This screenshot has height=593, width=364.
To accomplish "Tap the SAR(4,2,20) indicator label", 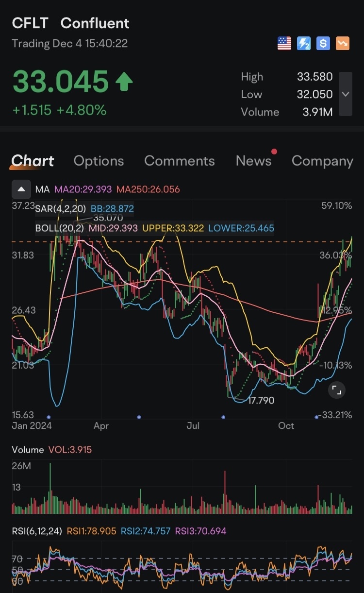I will point(61,209).
